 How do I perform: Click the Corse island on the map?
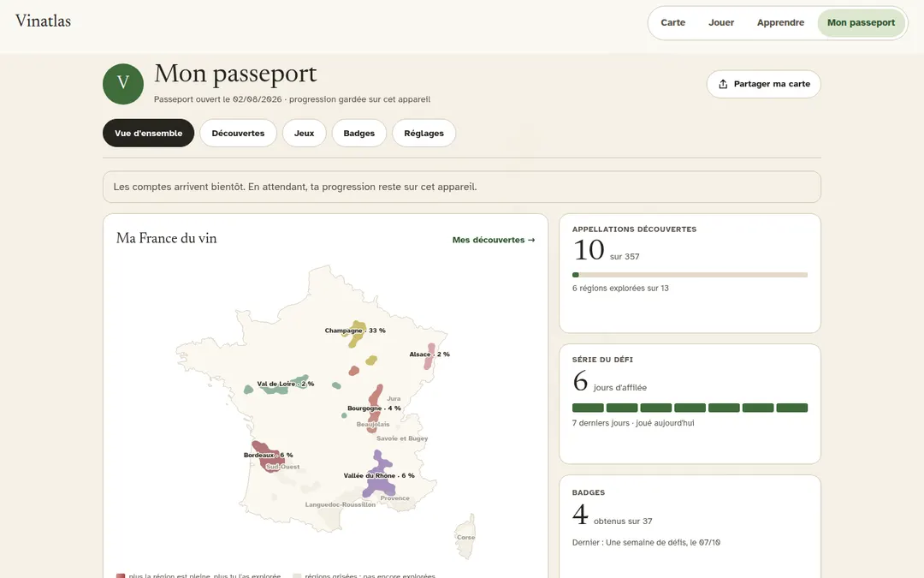[x=465, y=536]
